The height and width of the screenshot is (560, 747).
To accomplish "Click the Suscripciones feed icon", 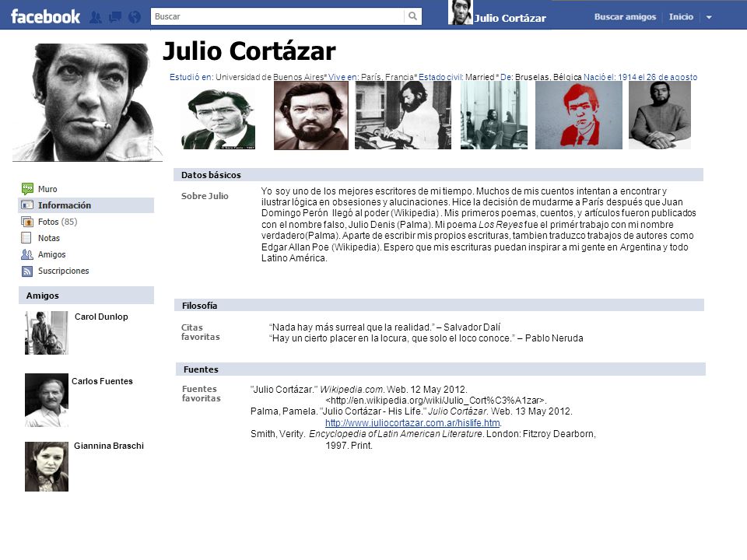I will (27, 271).
